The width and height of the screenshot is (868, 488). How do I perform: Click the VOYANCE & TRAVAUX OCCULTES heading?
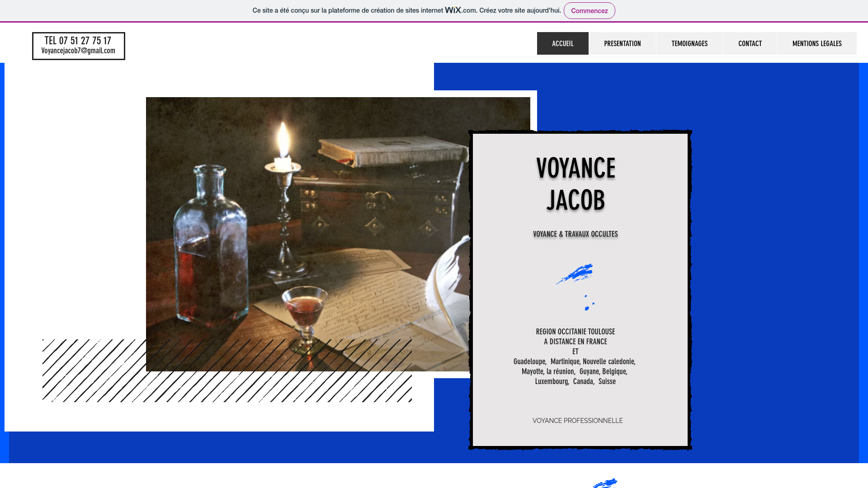575,234
